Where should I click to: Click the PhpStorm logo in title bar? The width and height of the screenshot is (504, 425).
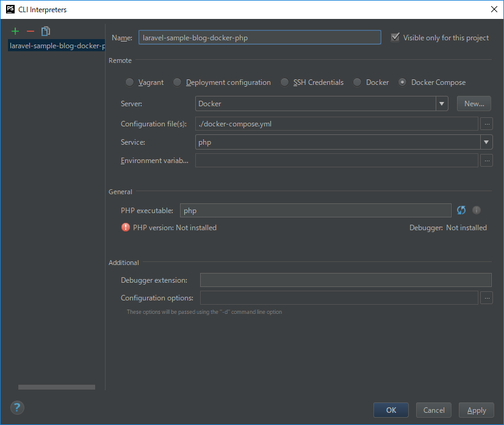pos(10,9)
